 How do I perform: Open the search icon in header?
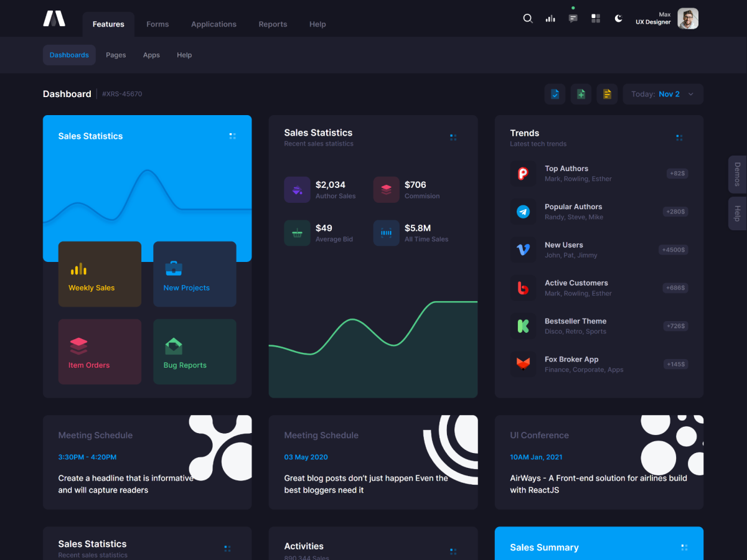tap(528, 19)
